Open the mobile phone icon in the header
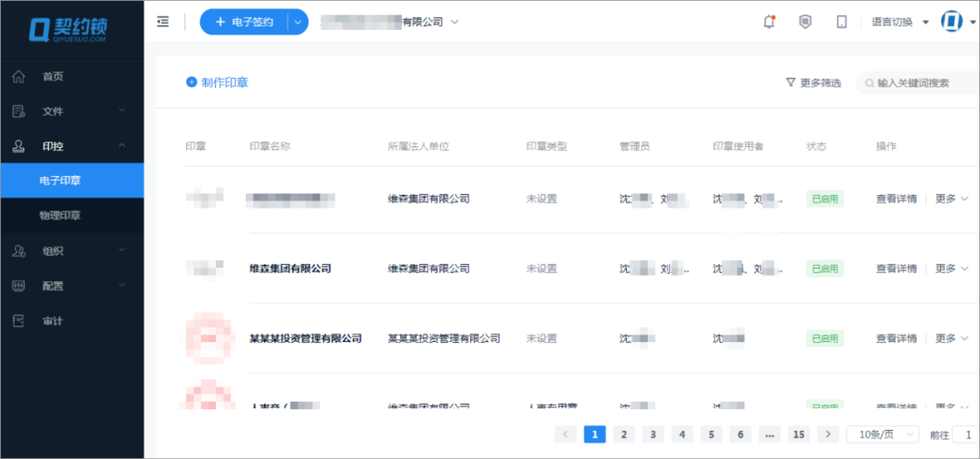 pyautogui.click(x=841, y=22)
